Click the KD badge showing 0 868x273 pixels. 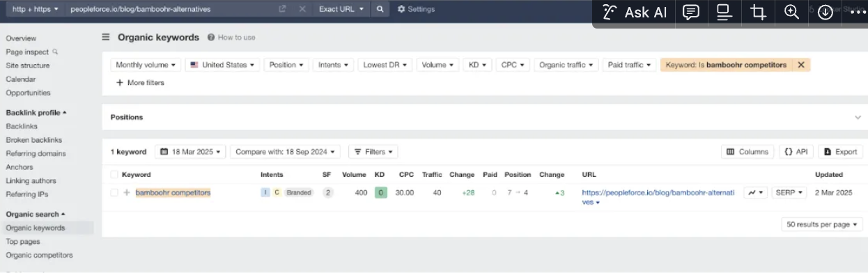click(x=380, y=193)
